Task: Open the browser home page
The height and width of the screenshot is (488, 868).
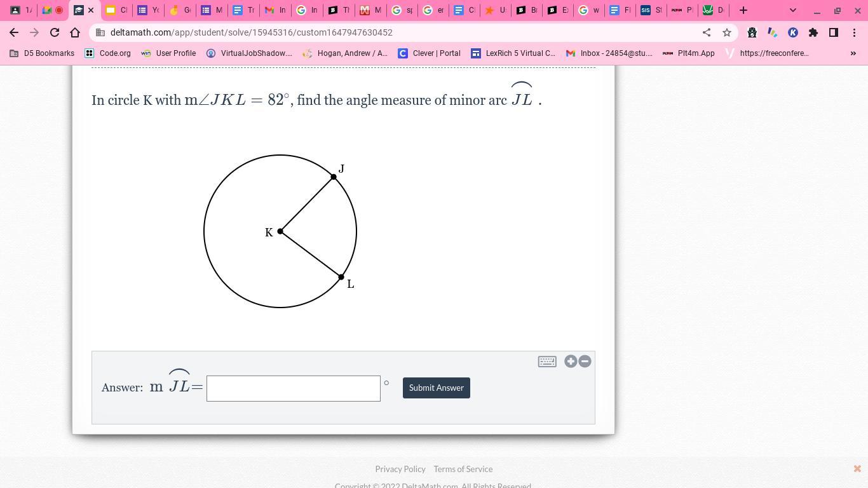Action: click(x=75, y=32)
